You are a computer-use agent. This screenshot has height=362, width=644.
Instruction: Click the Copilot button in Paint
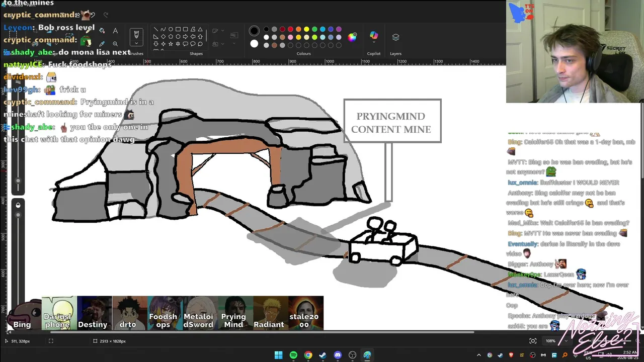374,36
